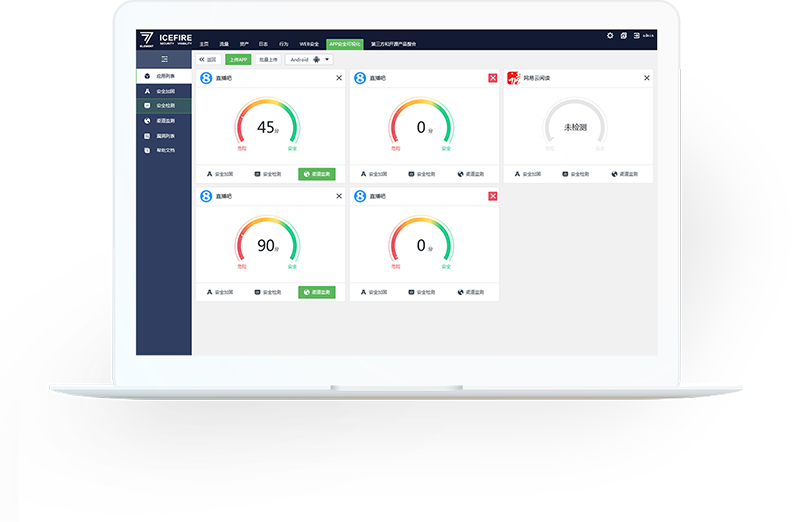Switch to the WEB安全 tab

[x=309, y=44]
